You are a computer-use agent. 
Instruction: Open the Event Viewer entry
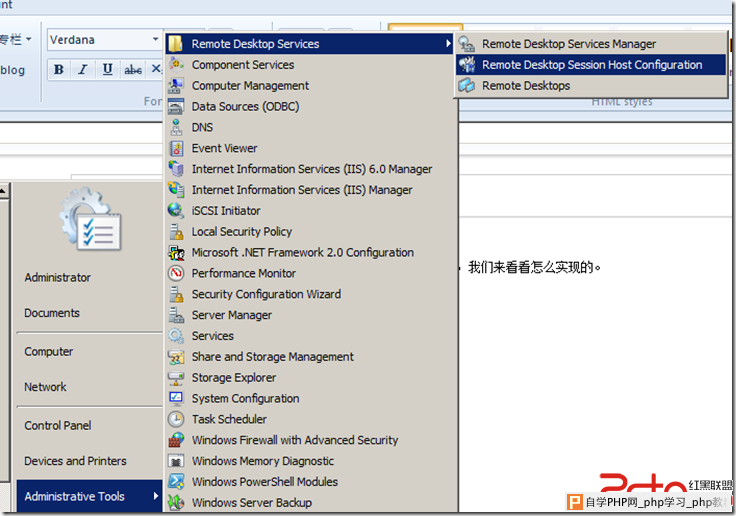click(310, 148)
